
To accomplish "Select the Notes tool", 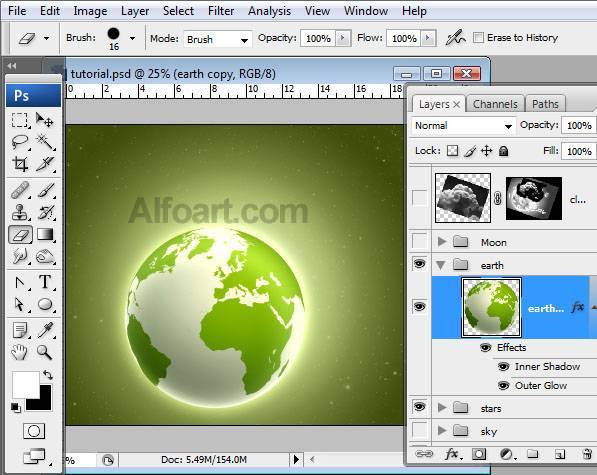I will tap(20, 330).
